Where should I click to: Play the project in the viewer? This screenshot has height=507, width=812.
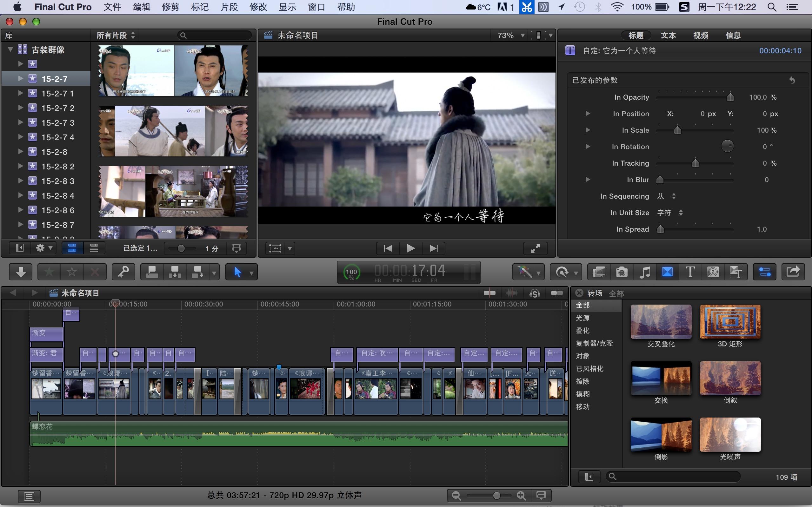click(x=410, y=248)
